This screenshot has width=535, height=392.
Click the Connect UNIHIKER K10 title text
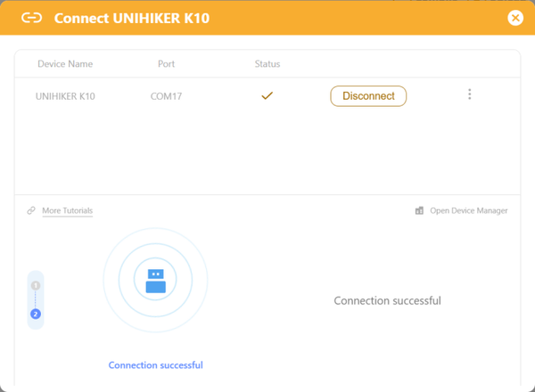pyautogui.click(x=132, y=19)
